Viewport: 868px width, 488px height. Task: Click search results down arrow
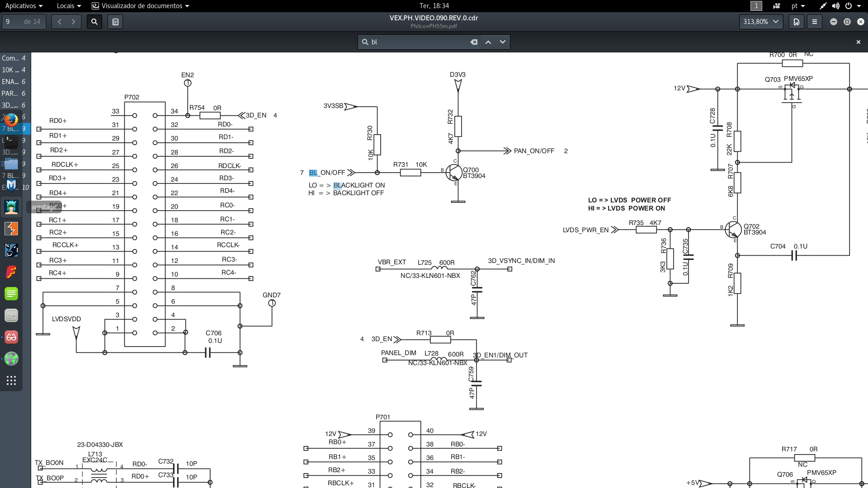point(503,41)
